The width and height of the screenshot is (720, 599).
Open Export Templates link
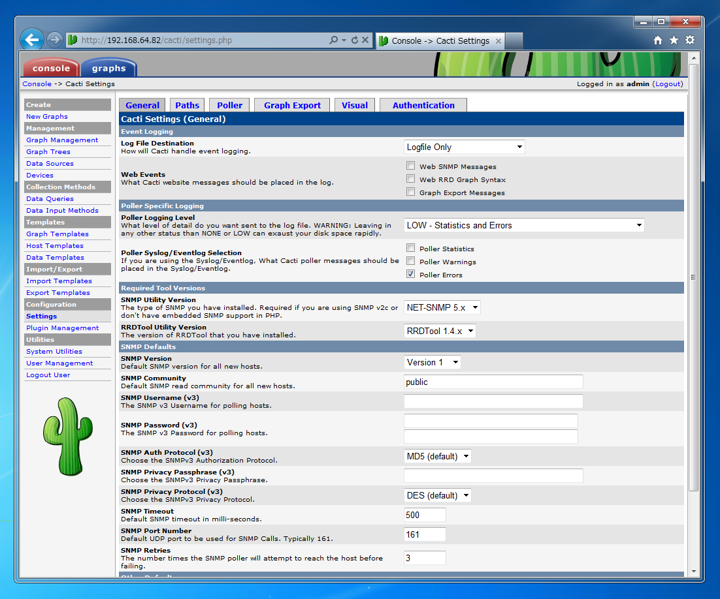[x=58, y=292]
